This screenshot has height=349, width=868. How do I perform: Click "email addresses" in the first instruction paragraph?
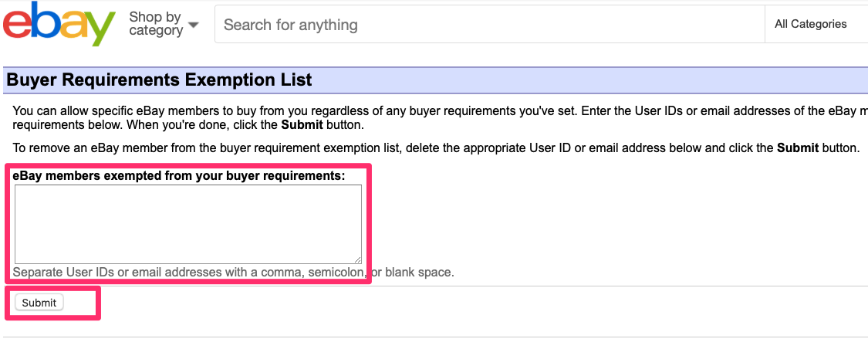tap(748, 111)
